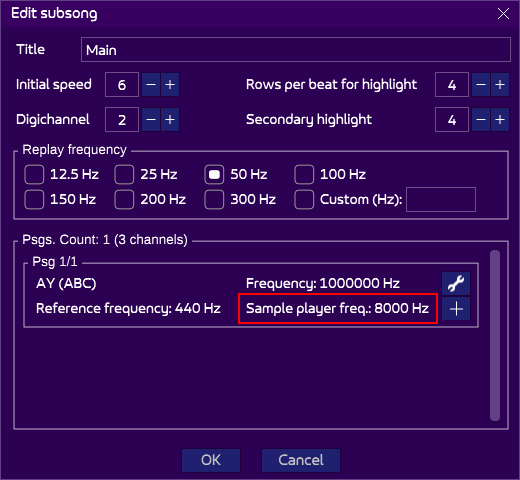Decrease Digichannel value
This screenshot has width=520, height=480.
[x=151, y=120]
